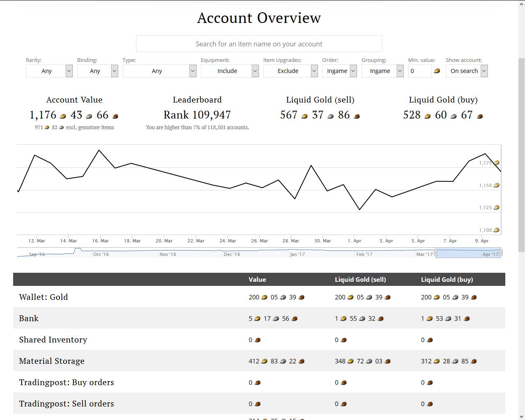Click the gold coin icon under Account Value

pos(63,116)
